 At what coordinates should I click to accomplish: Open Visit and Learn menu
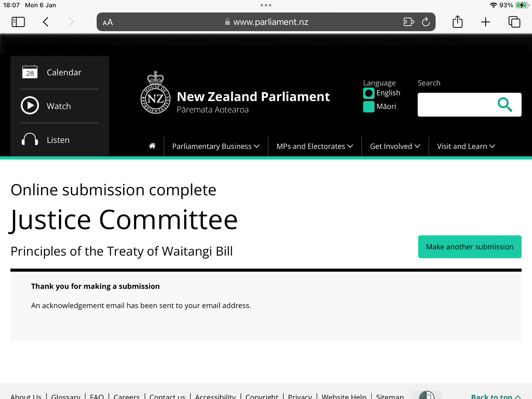click(x=466, y=146)
